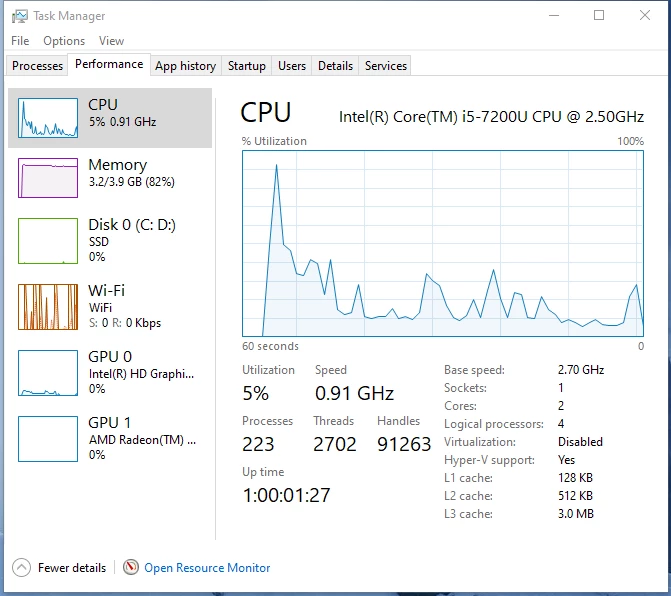Switch to the Processes tab
671x596 pixels.
pyautogui.click(x=37, y=65)
